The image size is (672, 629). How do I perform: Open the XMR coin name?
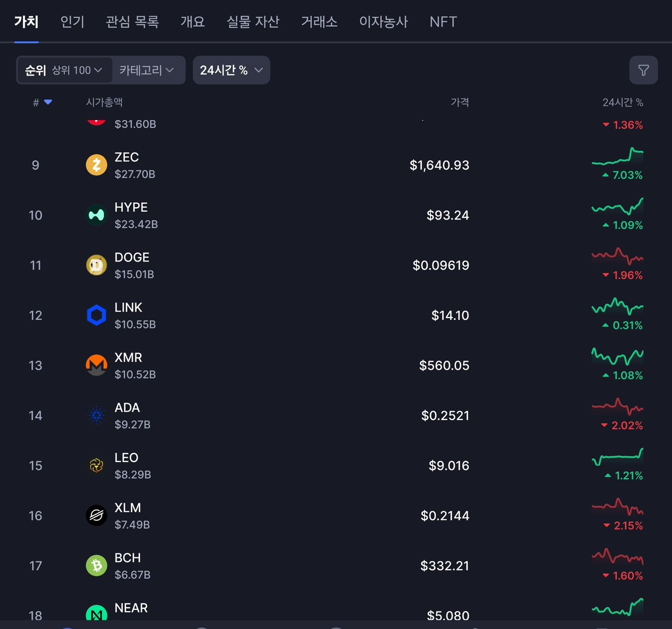(128, 357)
